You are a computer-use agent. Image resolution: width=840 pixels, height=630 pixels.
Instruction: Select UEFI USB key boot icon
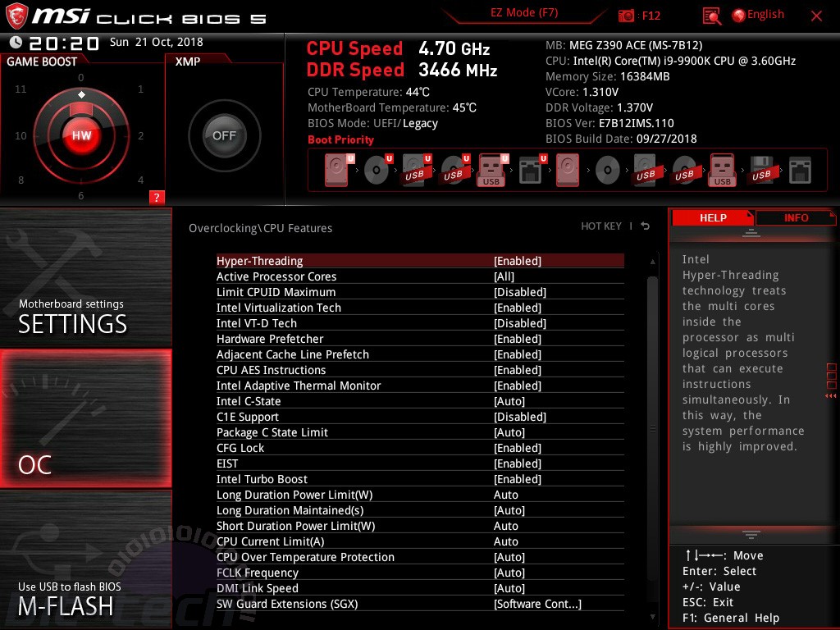pyautogui.click(x=492, y=170)
